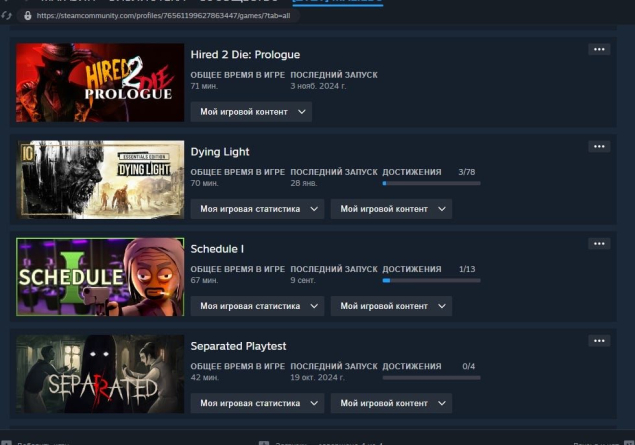Open the three-dot options for Dying Light
The width and height of the screenshot is (635, 445).
(x=599, y=147)
